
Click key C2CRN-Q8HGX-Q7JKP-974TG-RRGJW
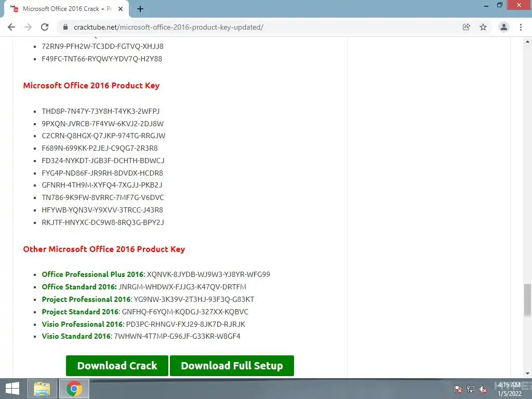[103, 136]
